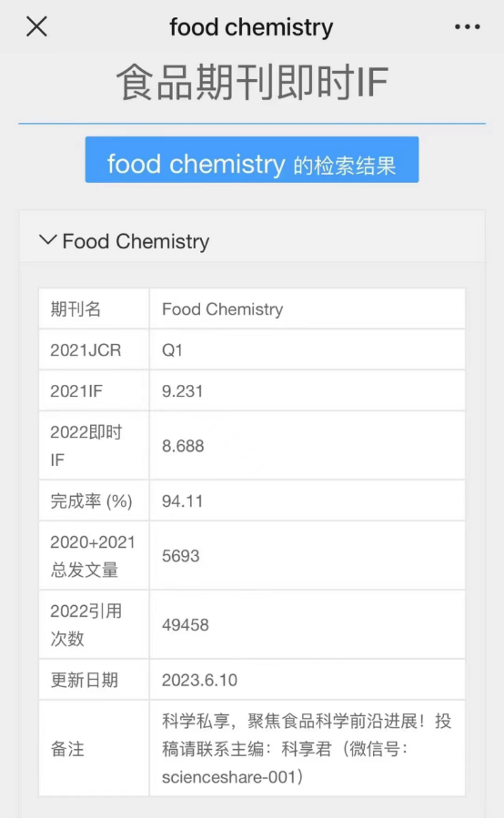Click the 食品期刊即时IF header title
The image size is (504, 819).
pyautogui.click(x=252, y=83)
